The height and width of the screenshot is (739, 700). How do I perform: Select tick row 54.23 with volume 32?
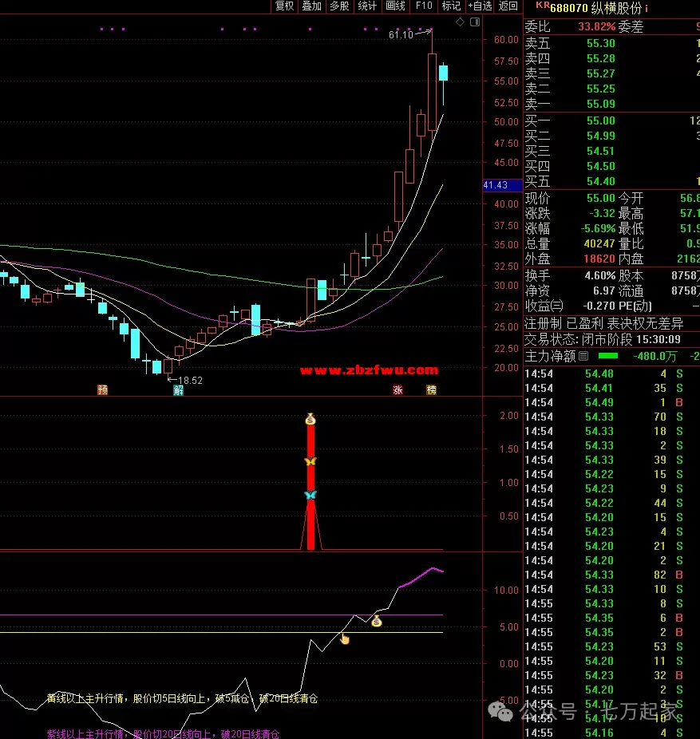point(612,675)
